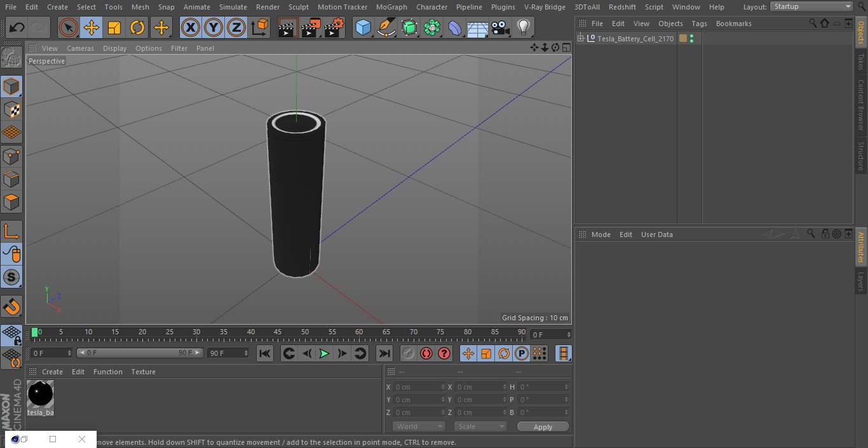
Task: Open the Scale mode dropdown
Action: 480,426
